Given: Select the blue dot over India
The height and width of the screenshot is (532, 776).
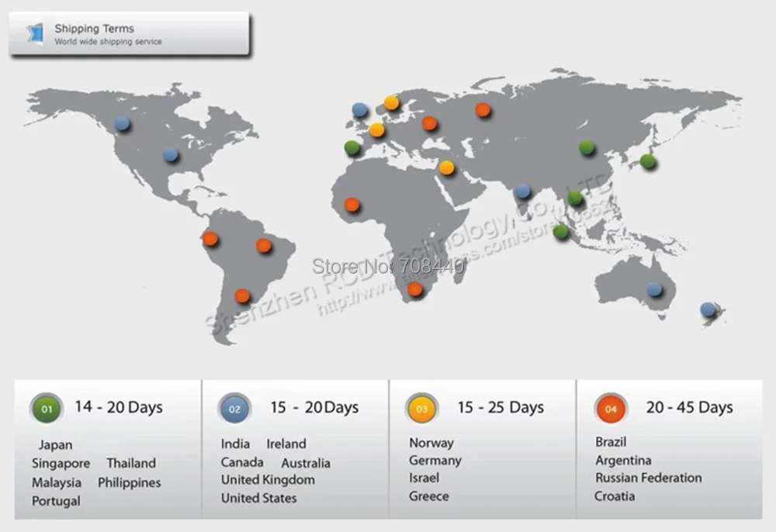Looking at the screenshot, I should point(522,191).
